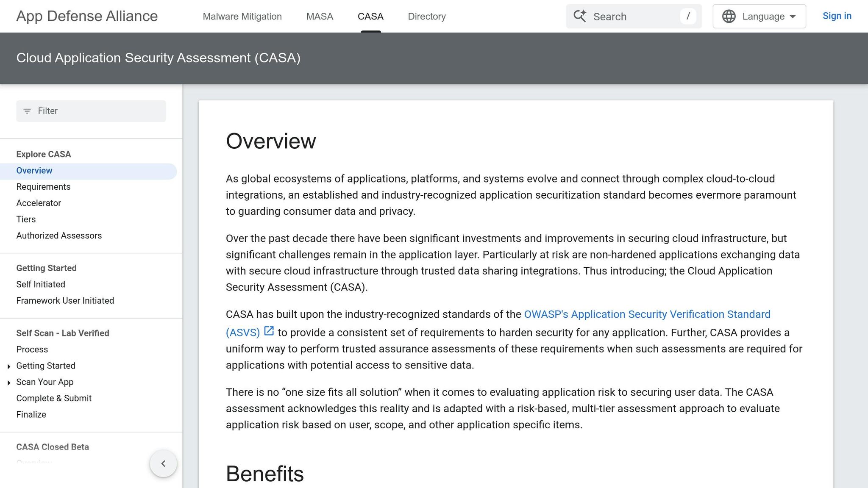Screen dimensions: 868x488
Task: Go to the Directory tab
Action: [x=426, y=17]
